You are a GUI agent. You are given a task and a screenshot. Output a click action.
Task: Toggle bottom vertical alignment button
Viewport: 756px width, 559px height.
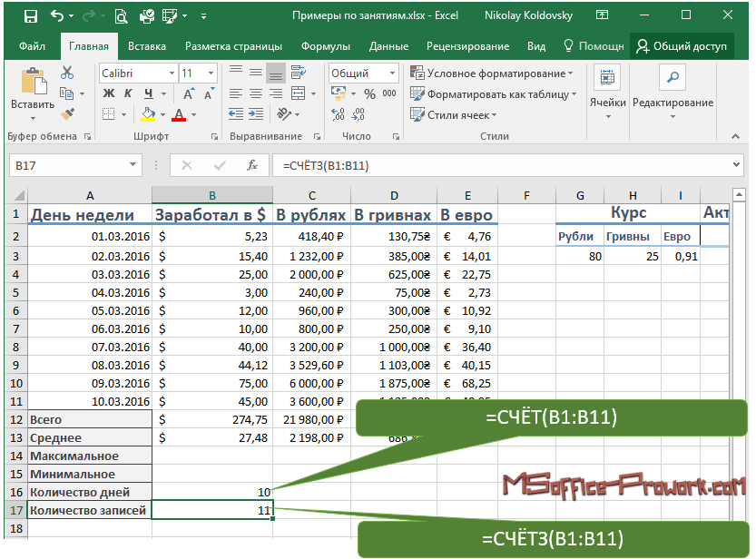(276, 74)
